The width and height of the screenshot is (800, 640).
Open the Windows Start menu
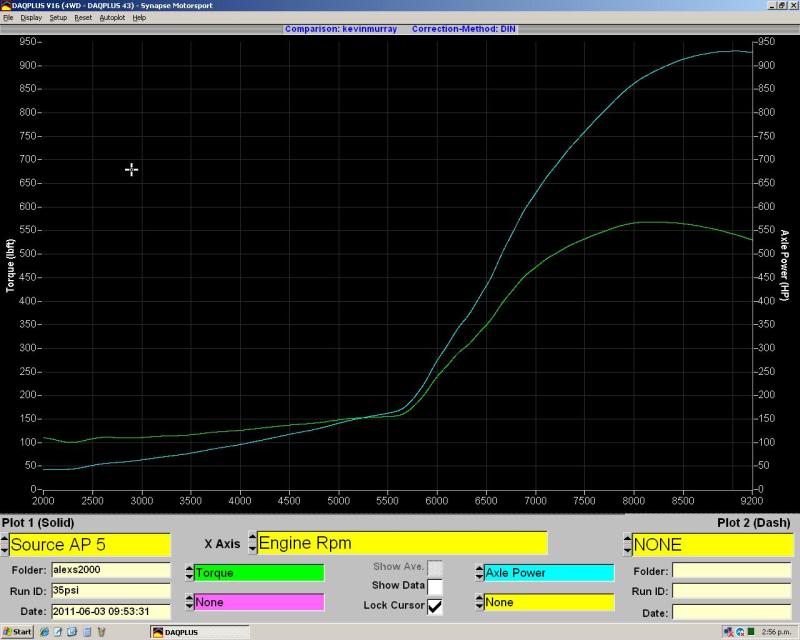[x=17, y=632]
